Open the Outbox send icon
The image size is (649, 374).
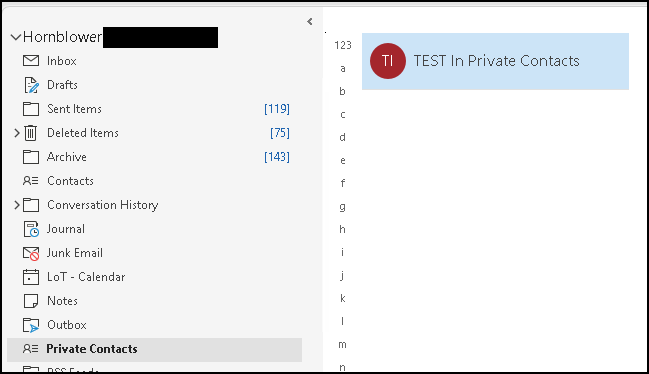click(x=31, y=326)
